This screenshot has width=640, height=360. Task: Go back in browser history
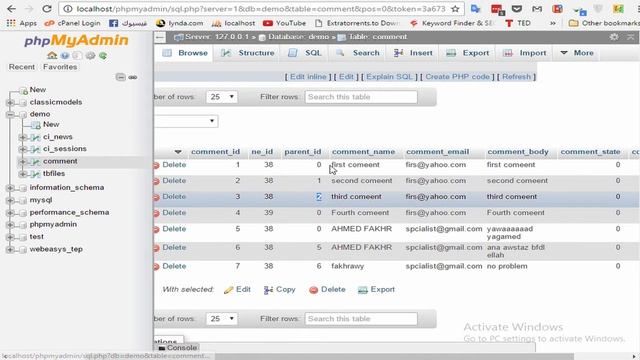click(x=11, y=9)
